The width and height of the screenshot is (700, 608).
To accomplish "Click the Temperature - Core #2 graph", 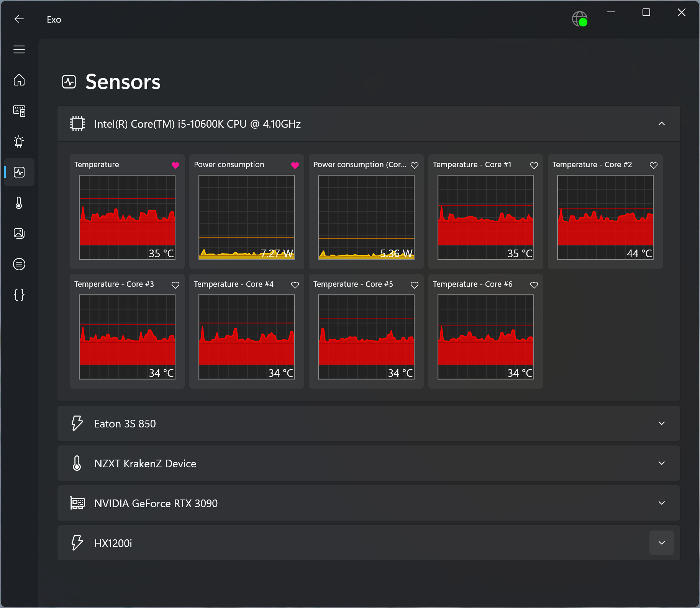I will click(x=605, y=217).
